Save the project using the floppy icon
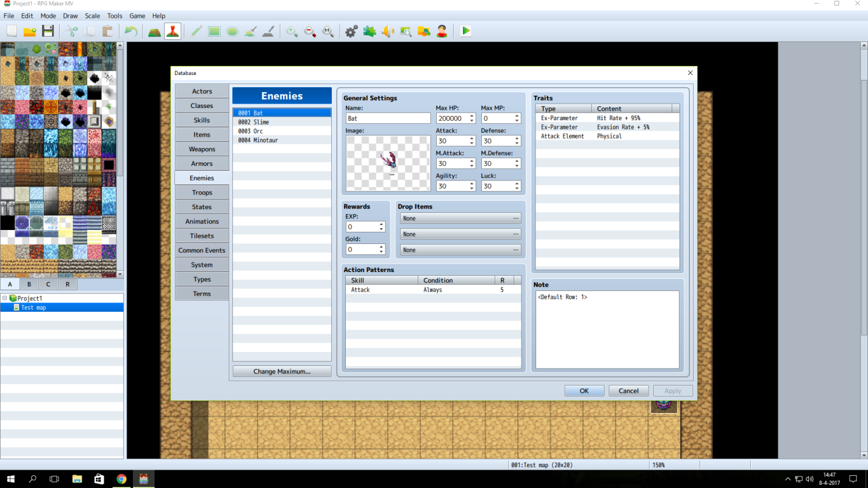 (48, 31)
